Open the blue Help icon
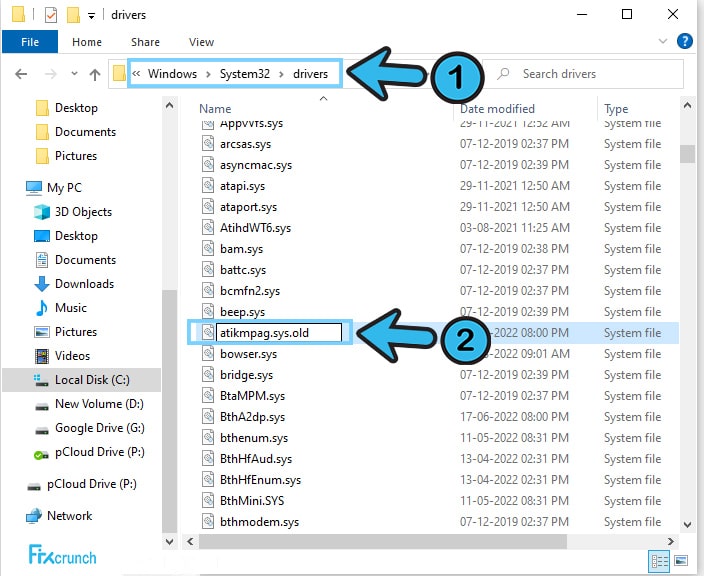This screenshot has height=576, width=704. 684,41
